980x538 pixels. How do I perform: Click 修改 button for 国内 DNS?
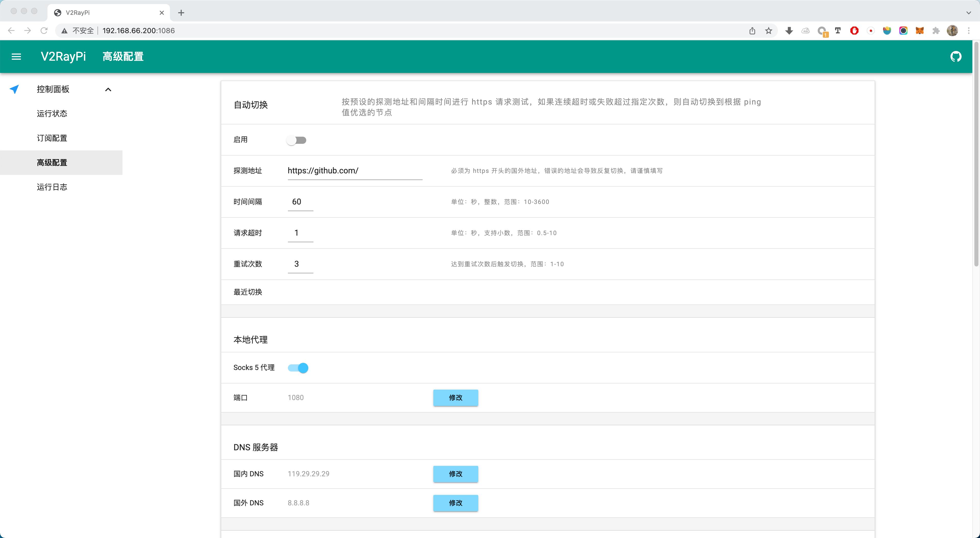455,474
